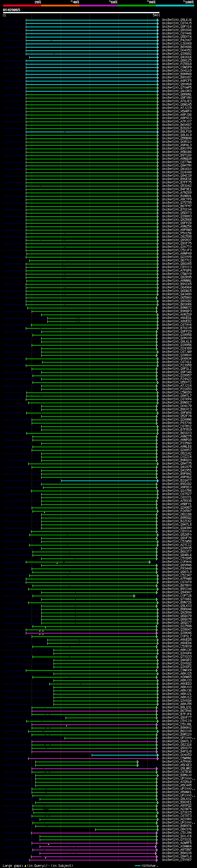Click the UniRef100_Q9LKL9 label
Screen dimensions: 197x868
pos(177,135)
